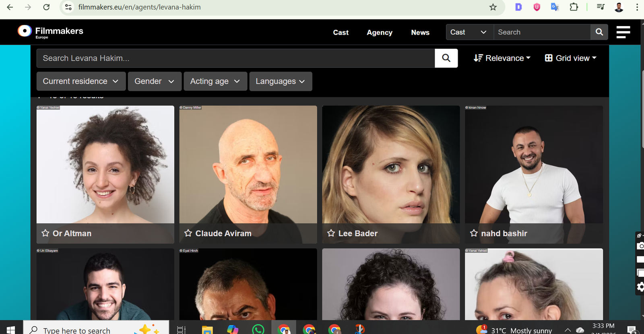Open the hamburger menu icon
644x334 pixels.
(623, 32)
